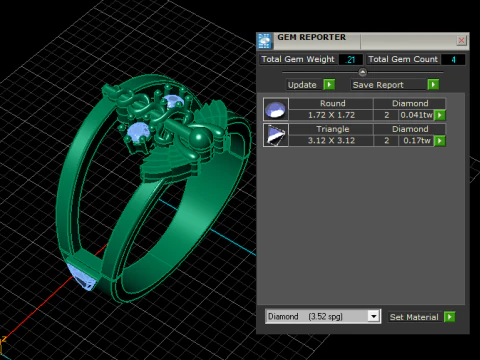Viewport: 480px width, 360px height.
Task: Click the quantity 2 in Triangle row
Action: (x=386, y=141)
